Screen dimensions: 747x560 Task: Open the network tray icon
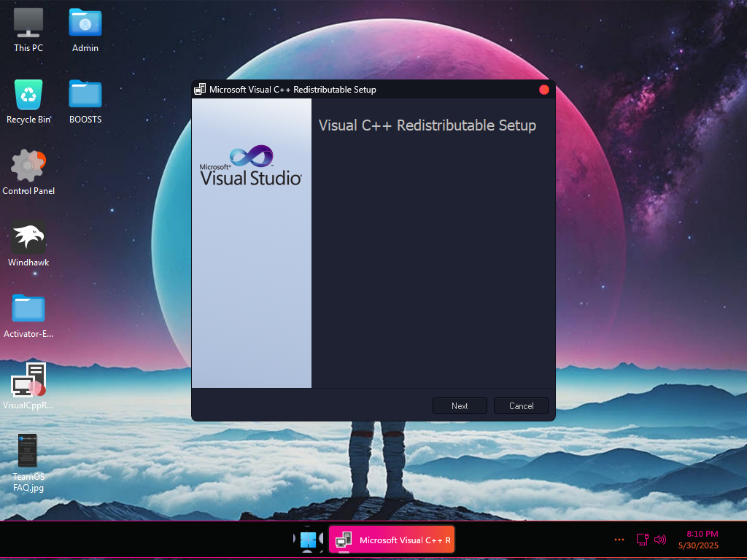pos(643,540)
